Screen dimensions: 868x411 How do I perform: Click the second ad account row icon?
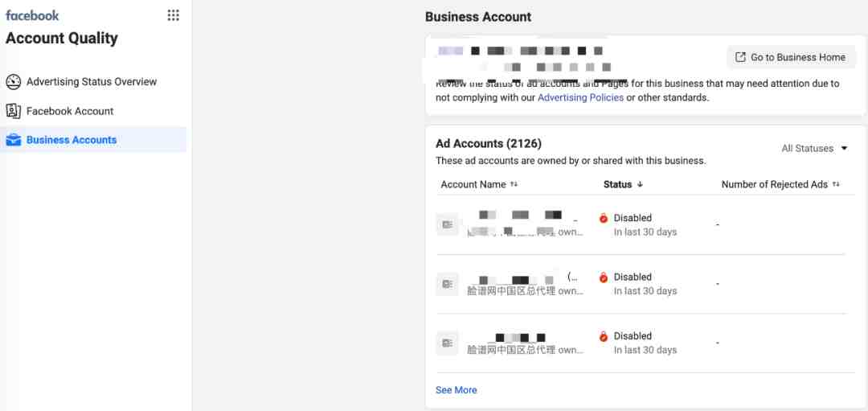click(x=447, y=284)
